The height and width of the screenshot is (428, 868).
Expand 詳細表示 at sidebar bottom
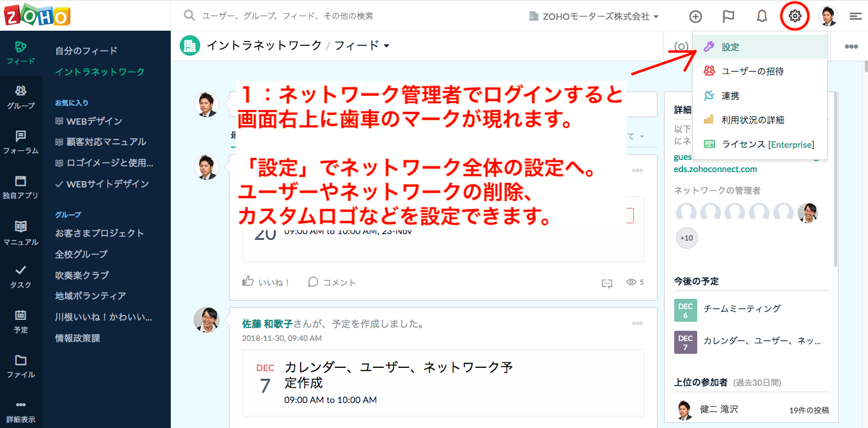point(21,413)
